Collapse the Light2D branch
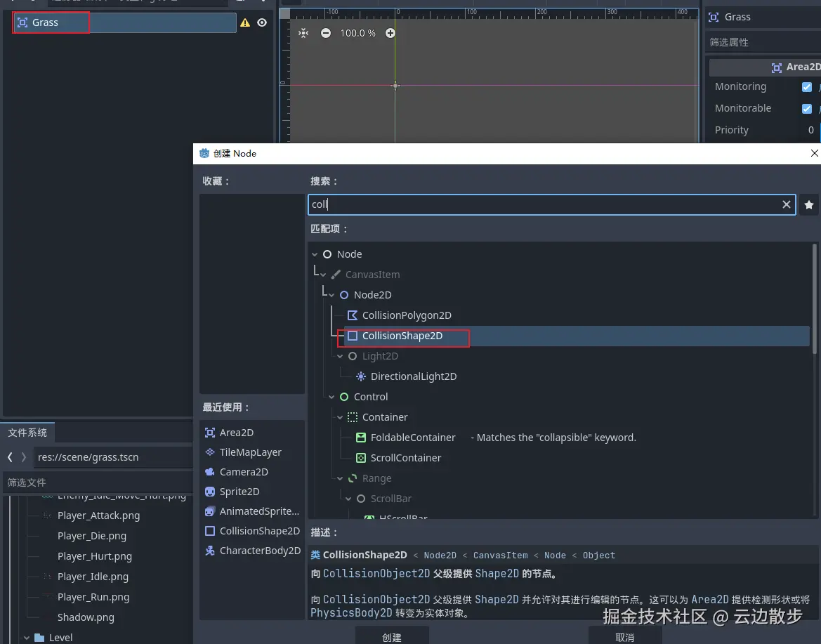This screenshot has height=644, width=821. coord(340,357)
